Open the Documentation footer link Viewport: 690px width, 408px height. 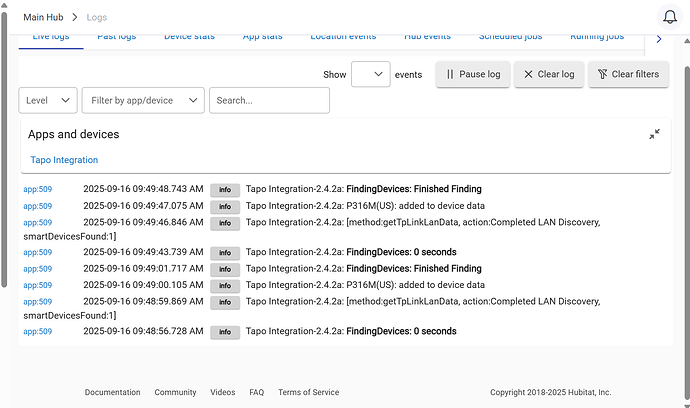click(113, 392)
